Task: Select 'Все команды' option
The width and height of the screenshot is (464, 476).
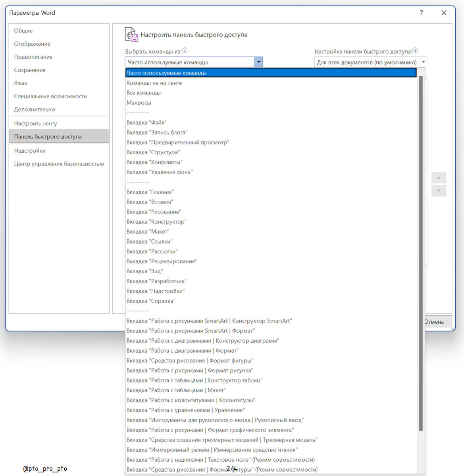Action: pyautogui.click(x=271, y=93)
